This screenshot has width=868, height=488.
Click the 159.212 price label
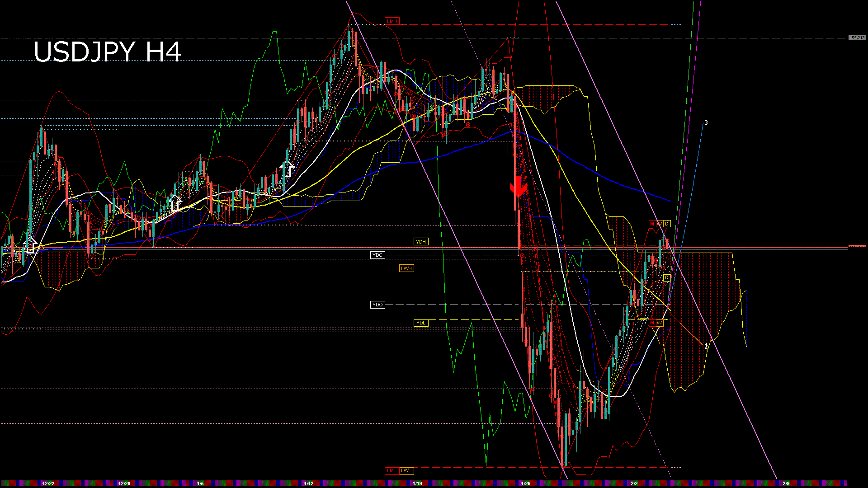tap(857, 38)
